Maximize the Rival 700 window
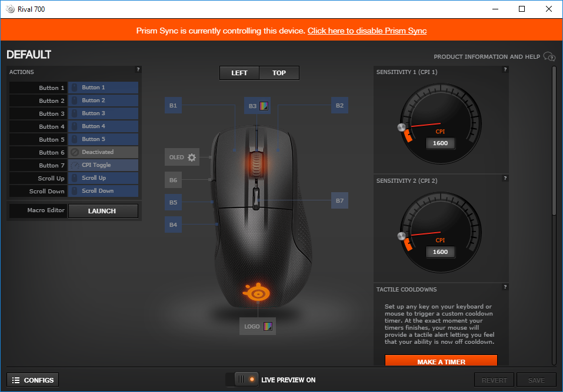The image size is (563, 392). click(522, 9)
